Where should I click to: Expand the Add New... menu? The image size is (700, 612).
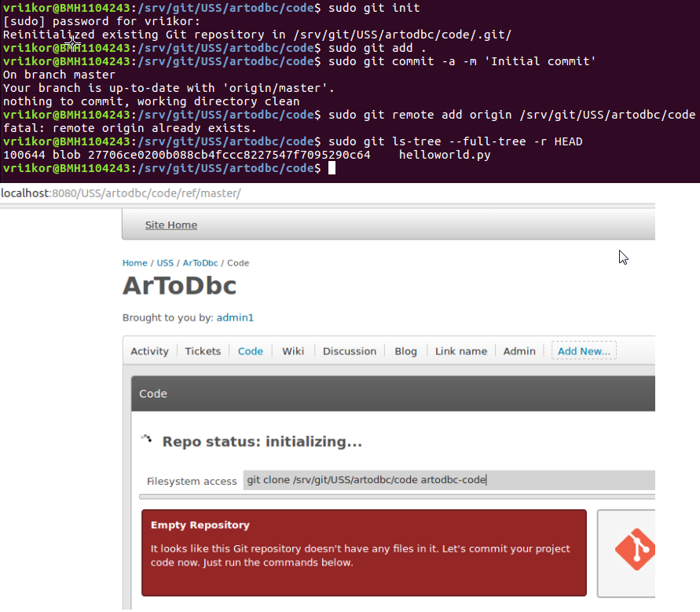584,351
